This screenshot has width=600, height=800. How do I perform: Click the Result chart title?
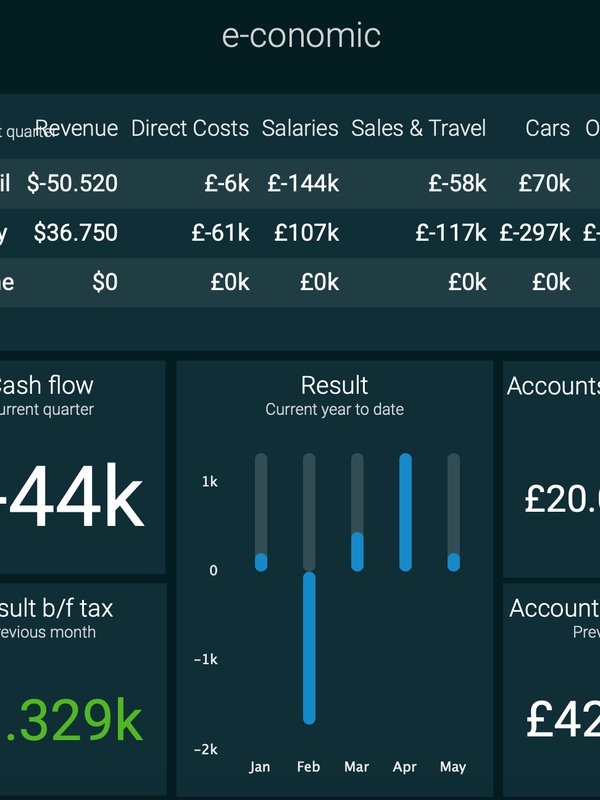pos(334,385)
